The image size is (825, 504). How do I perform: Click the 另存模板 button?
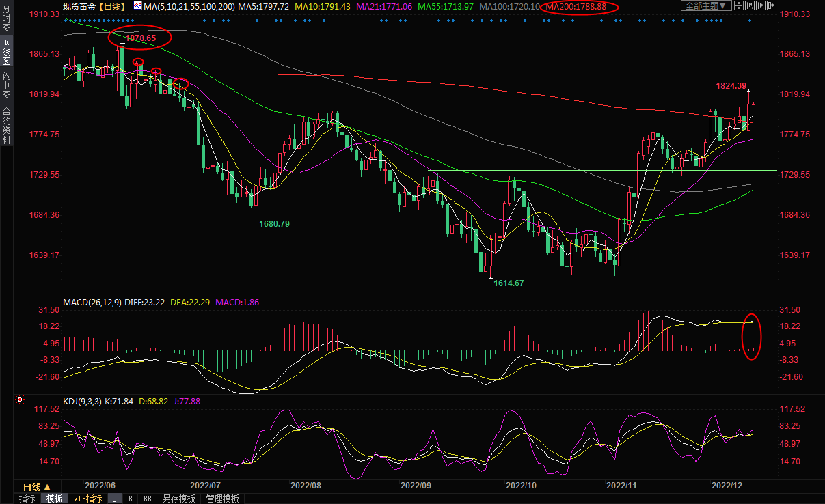179,499
